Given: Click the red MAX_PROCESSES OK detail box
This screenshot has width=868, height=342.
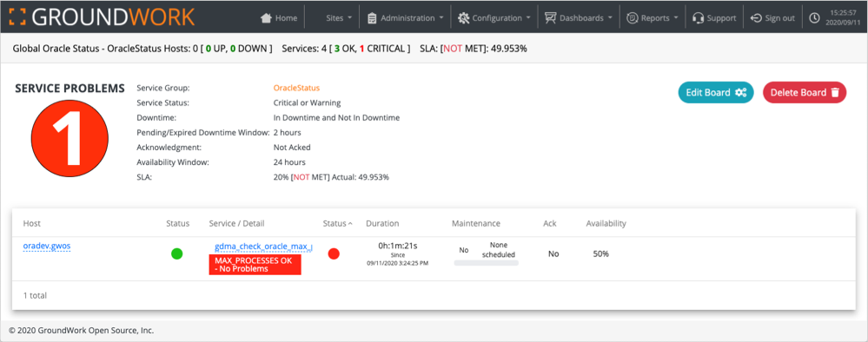Looking at the screenshot, I should (x=255, y=265).
